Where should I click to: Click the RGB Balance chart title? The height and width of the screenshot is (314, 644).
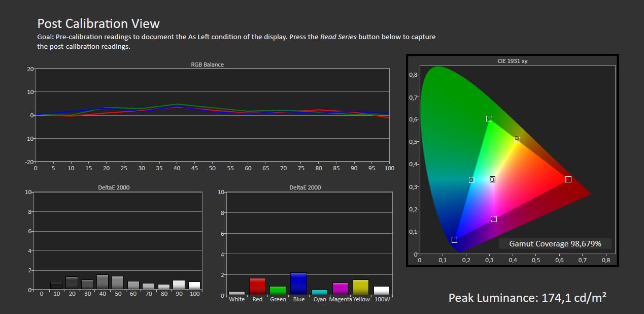pyautogui.click(x=207, y=65)
